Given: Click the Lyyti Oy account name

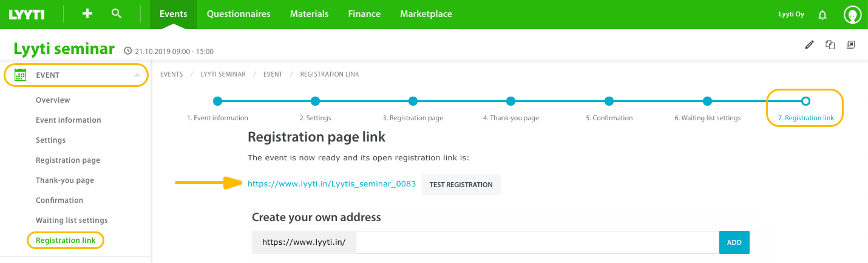Looking at the screenshot, I should 791,15.
